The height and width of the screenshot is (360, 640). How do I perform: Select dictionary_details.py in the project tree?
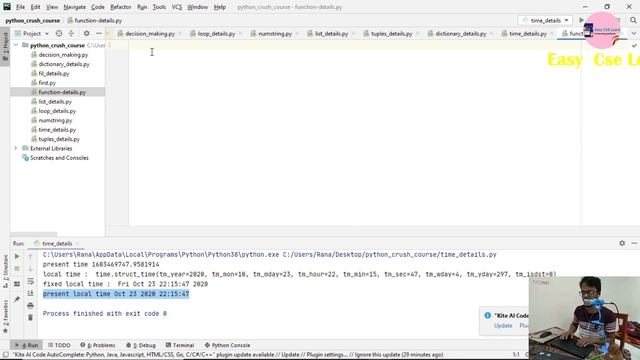(x=64, y=64)
